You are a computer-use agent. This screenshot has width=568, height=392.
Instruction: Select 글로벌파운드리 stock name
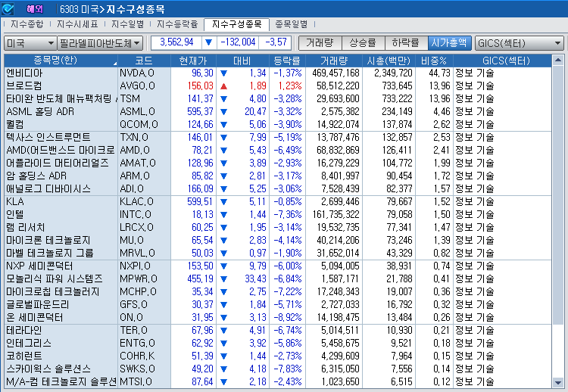point(38,304)
